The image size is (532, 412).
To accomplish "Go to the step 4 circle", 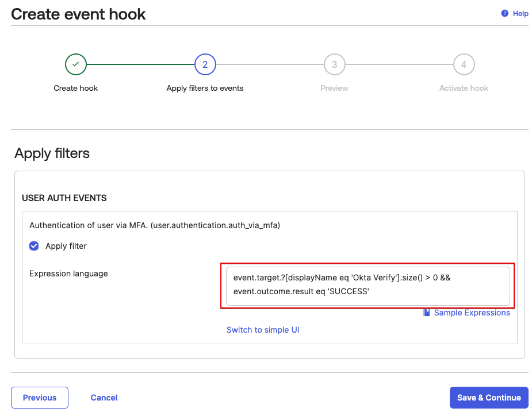I will tap(464, 64).
